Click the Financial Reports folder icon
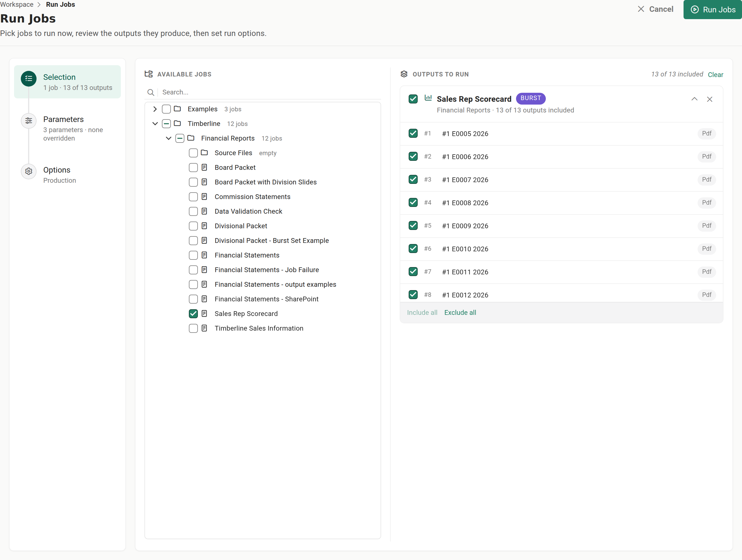 pyautogui.click(x=191, y=138)
